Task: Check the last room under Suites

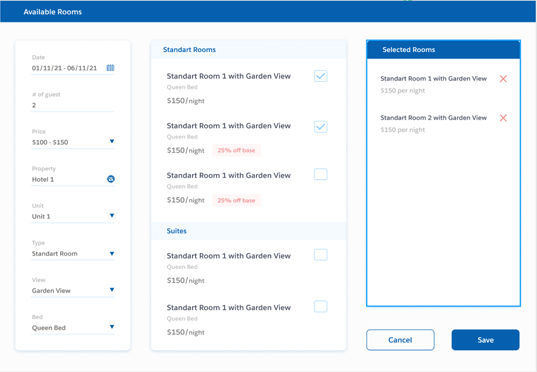Action: pos(321,306)
